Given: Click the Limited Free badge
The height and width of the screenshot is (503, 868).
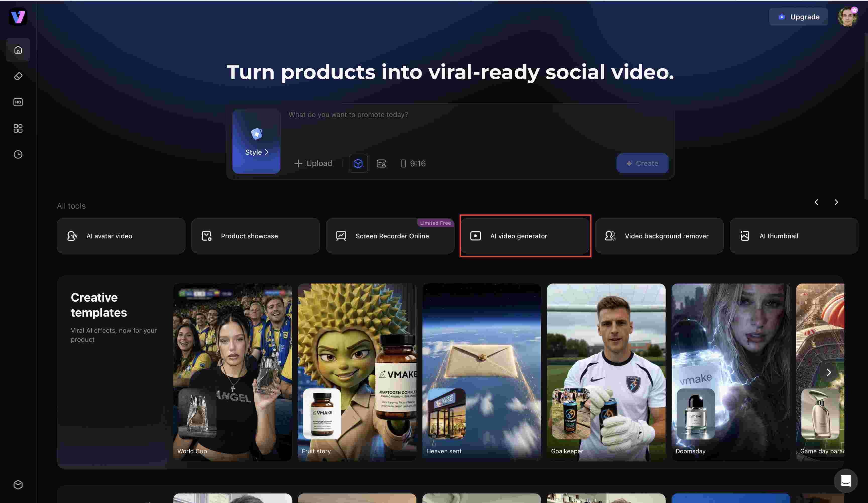Looking at the screenshot, I should tap(435, 223).
